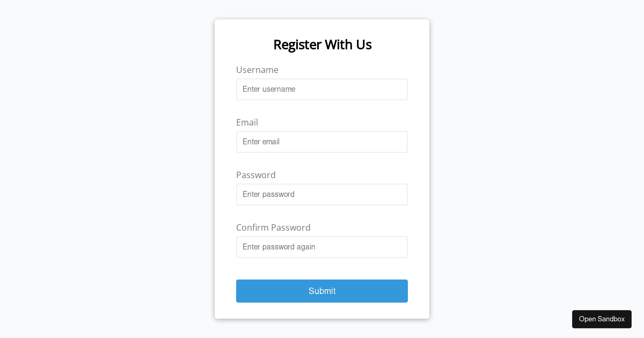Click the Enter password again field

(x=279, y=247)
